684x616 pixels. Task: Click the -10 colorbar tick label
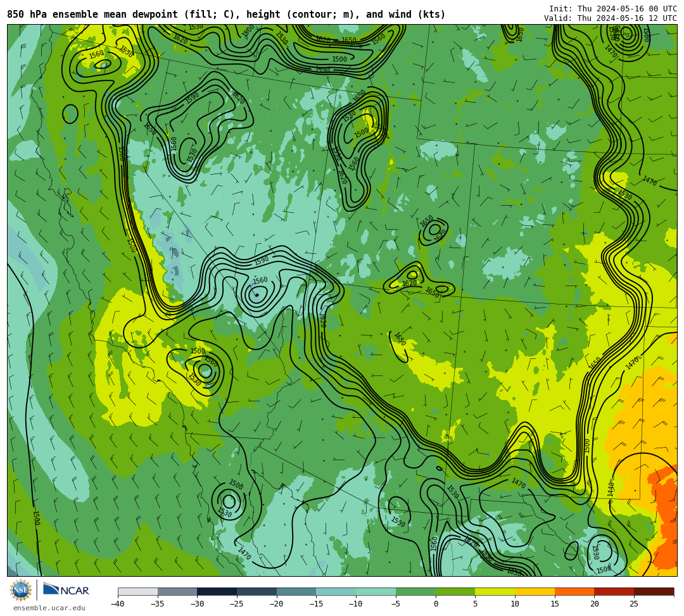coord(355,604)
